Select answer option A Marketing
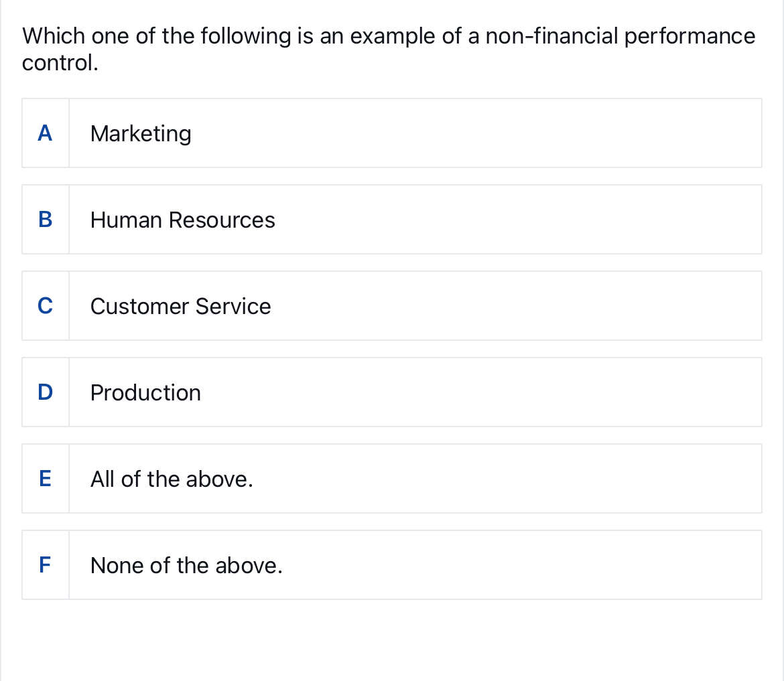Screen dimensions: 784x681 tap(392, 133)
